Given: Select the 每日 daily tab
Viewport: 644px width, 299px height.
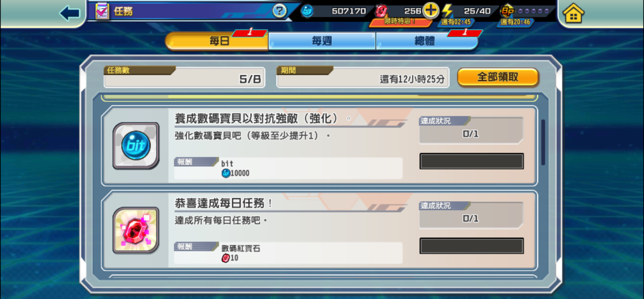Looking at the screenshot, I should (217, 41).
